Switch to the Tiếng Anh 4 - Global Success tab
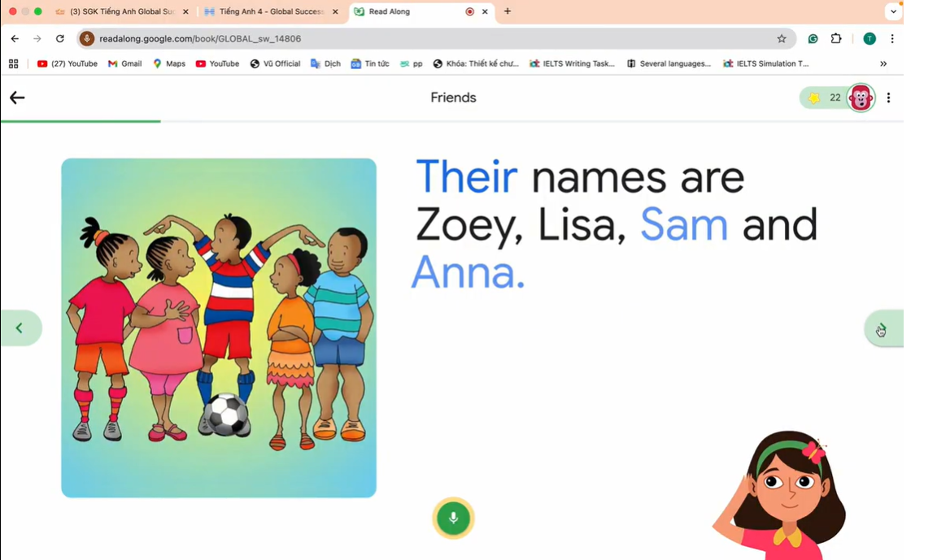The image size is (937, 560). point(272,11)
